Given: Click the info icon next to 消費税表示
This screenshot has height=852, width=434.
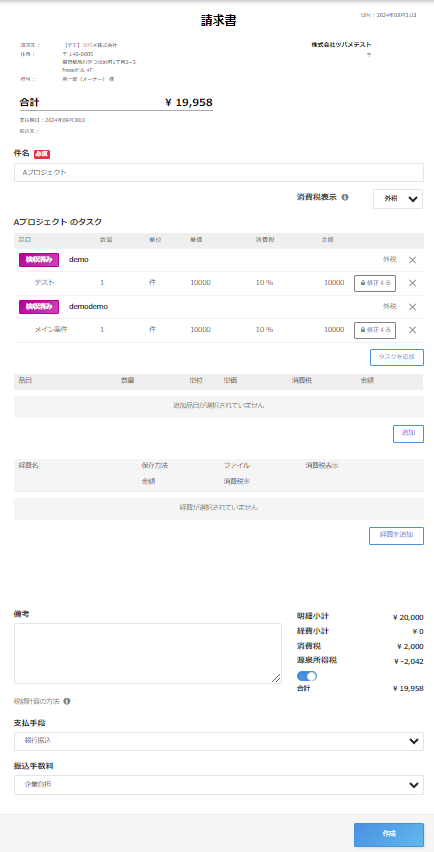Looking at the screenshot, I should pos(345,197).
